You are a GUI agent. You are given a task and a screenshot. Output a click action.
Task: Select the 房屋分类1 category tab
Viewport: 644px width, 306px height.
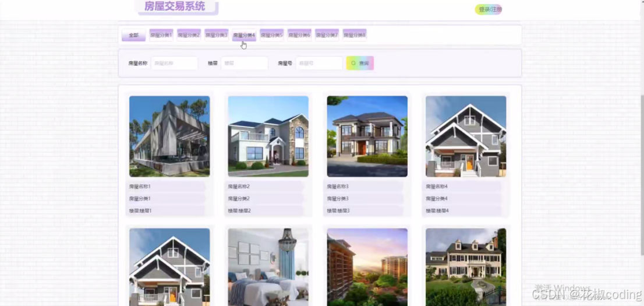point(161,35)
